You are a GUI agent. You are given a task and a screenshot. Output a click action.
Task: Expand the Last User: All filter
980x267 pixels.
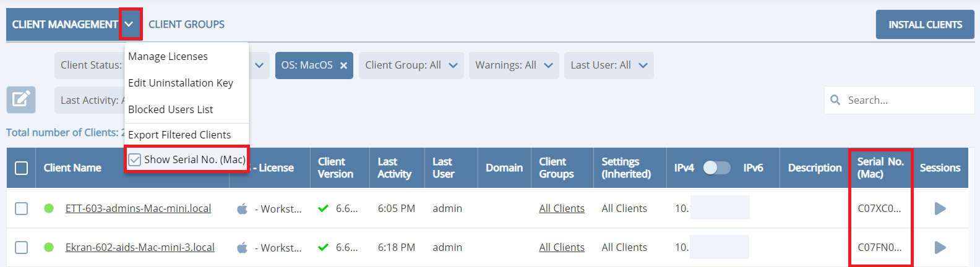[608, 66]
